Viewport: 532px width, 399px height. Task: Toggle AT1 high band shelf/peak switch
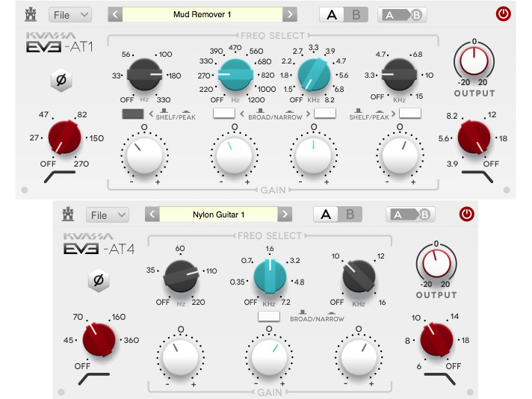(x=410, y=114)
